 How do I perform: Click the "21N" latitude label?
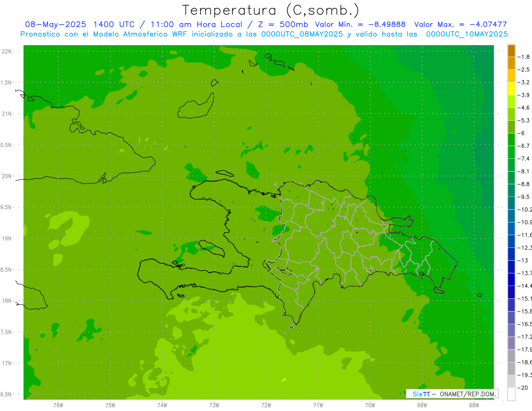click(x=7, y=114)
